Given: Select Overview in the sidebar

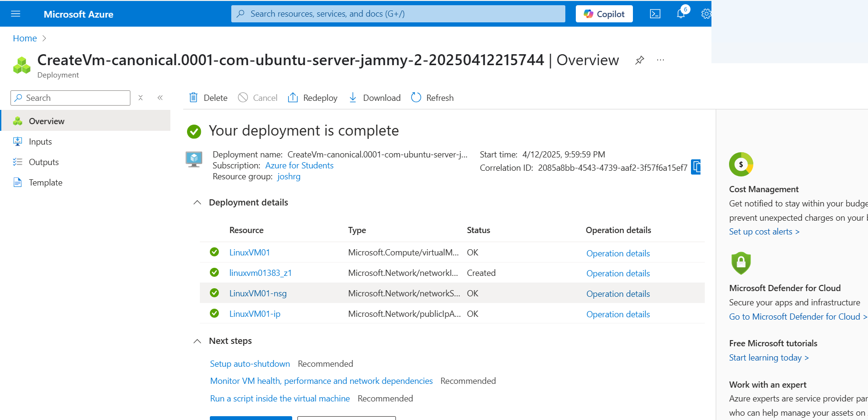Looking at the screenshot, I should point(86,121).
